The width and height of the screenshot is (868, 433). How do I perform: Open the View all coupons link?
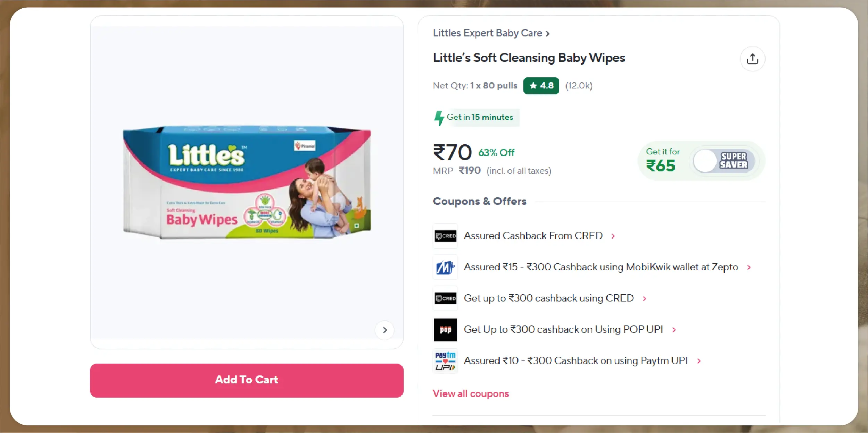(471, 394)
